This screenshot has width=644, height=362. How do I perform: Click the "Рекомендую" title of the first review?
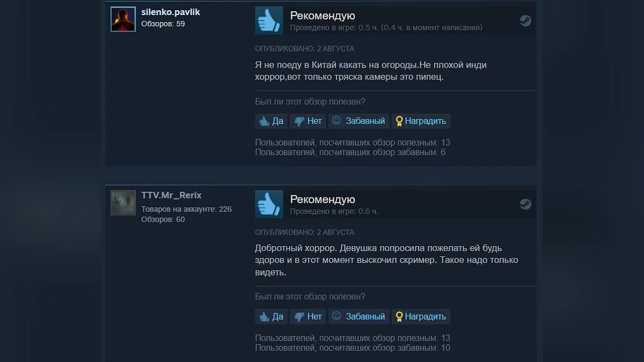click(323, 16)
